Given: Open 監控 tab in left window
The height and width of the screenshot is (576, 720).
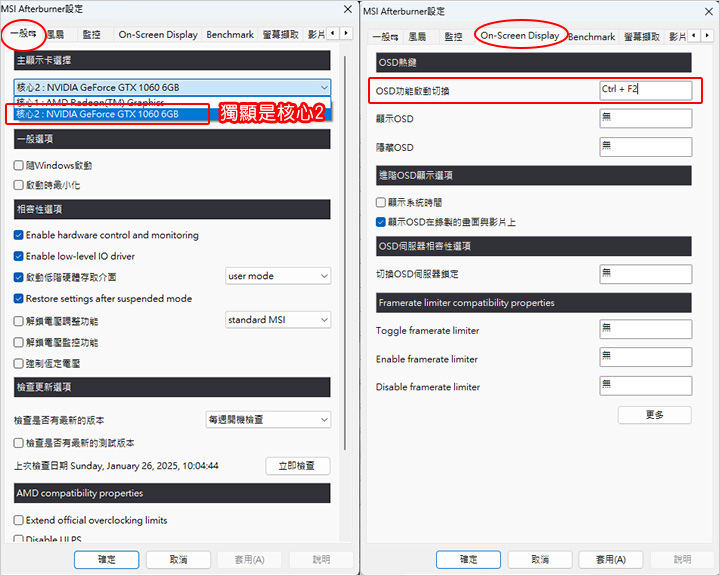Looking at the screenshot, I should [x=91, y=34].
